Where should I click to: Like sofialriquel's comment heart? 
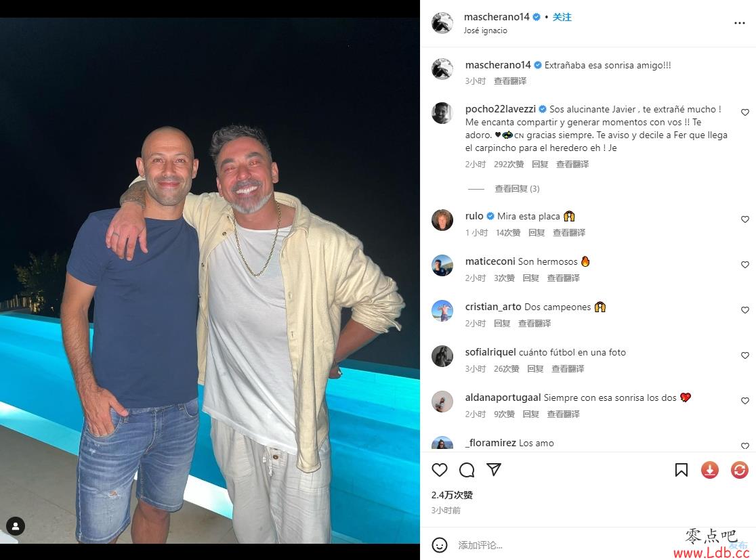745,356
